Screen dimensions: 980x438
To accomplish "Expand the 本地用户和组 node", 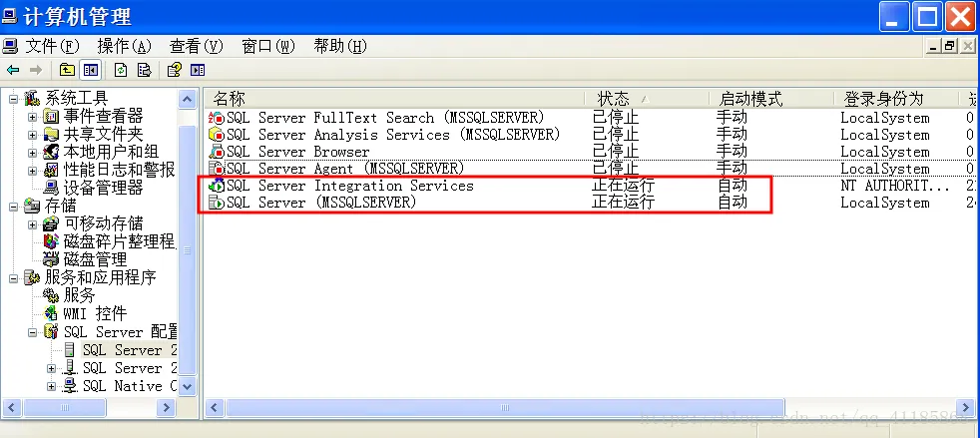I will pyautogui.click(x=33, y=153).
